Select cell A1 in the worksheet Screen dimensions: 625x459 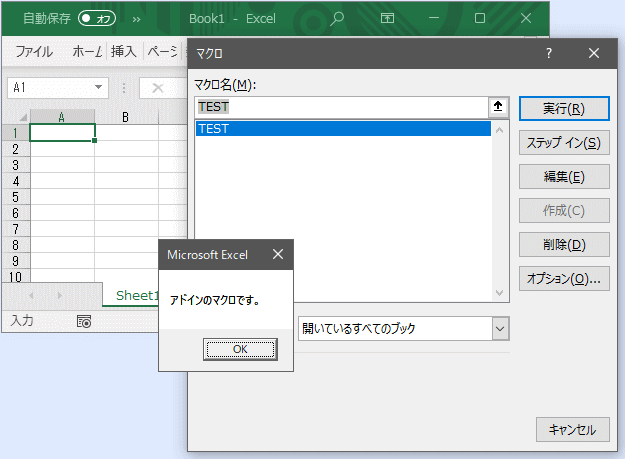[62, 133]
